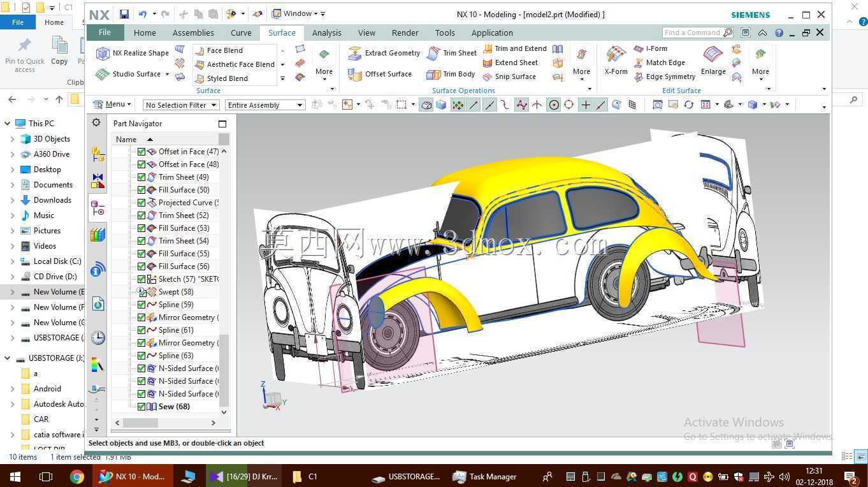Open Task View on the taskbar

click(46, 476)
